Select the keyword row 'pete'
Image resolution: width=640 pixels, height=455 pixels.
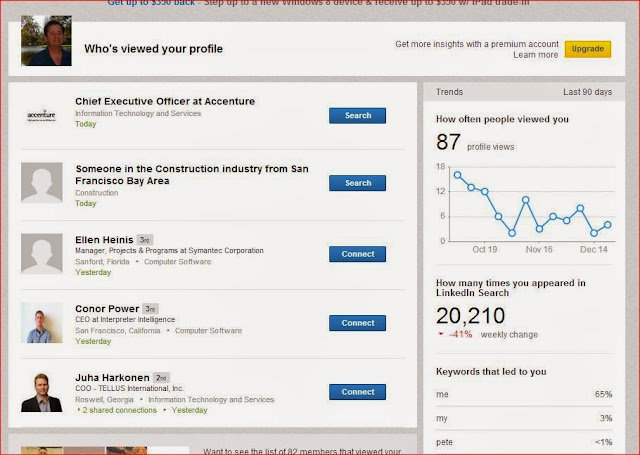(524, 442)
